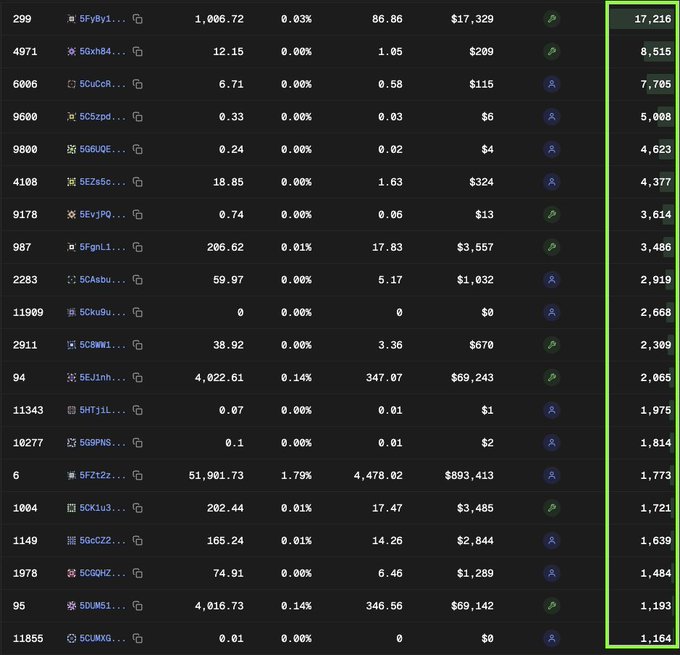This screenshot has width=680, height=655.
Task: Click the blue user icon in row 4108
Action: pos(552,182)
